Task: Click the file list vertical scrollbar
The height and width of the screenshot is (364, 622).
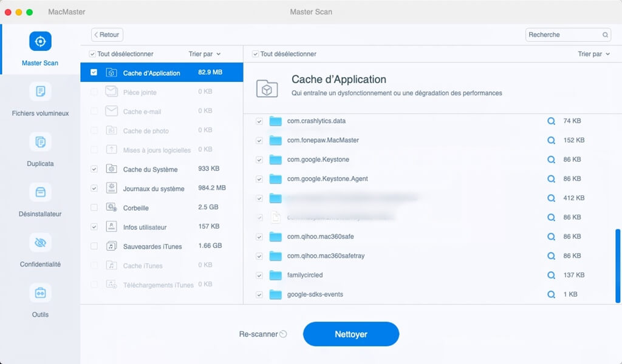Action: (618, 265)
